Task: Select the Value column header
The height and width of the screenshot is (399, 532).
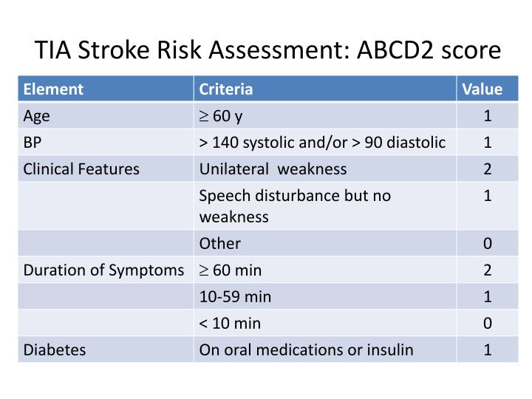Action: tap(488, 89)
